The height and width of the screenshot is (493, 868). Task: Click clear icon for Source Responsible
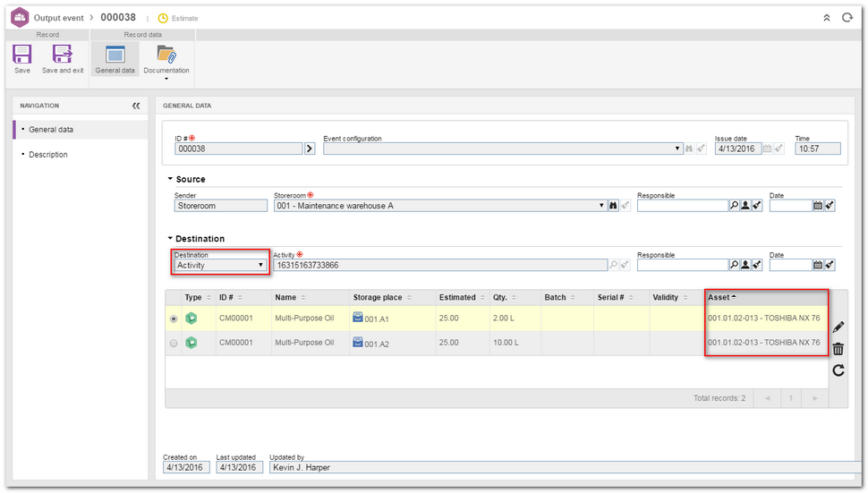757,205
